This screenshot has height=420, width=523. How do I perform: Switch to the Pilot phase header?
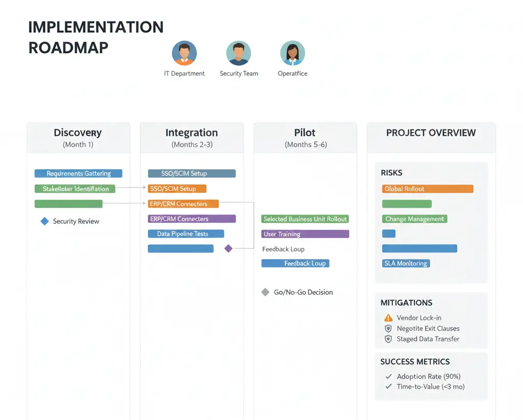(305, 137)
